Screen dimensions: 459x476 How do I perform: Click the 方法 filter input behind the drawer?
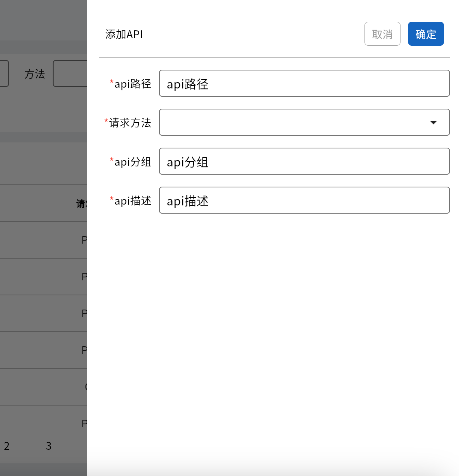(70, 73)
